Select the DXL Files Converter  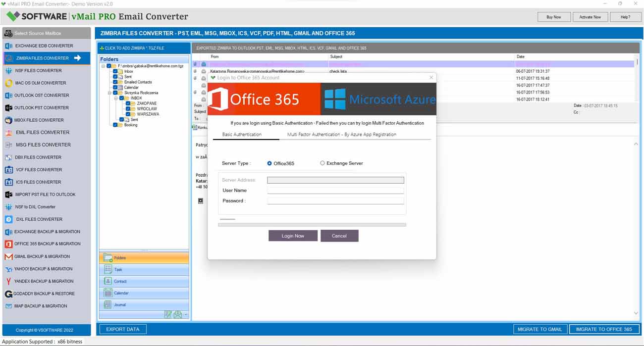(46, 219)
